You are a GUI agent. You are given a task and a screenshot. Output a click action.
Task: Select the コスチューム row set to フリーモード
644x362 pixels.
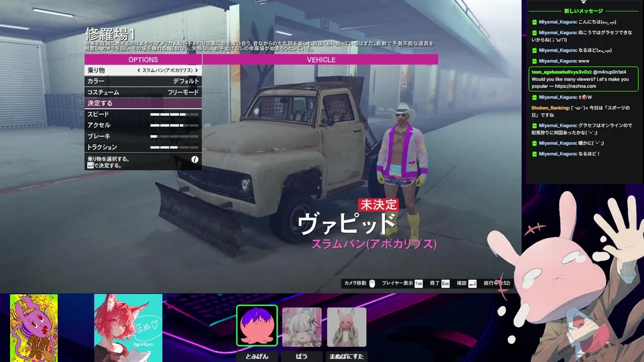143,93
